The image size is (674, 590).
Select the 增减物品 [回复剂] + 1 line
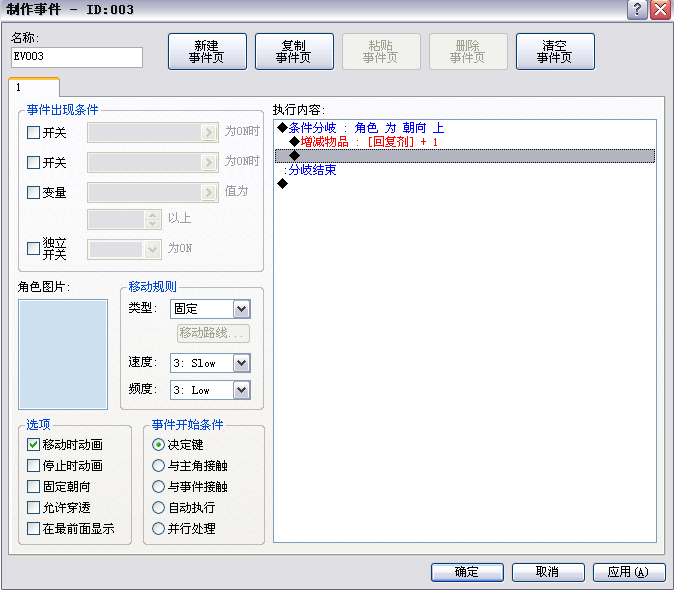[465, 142]
